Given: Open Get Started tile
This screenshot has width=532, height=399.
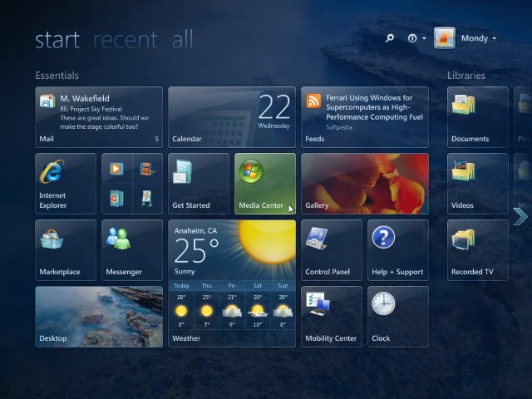Looking at the screenshot, I should point(199,183).
